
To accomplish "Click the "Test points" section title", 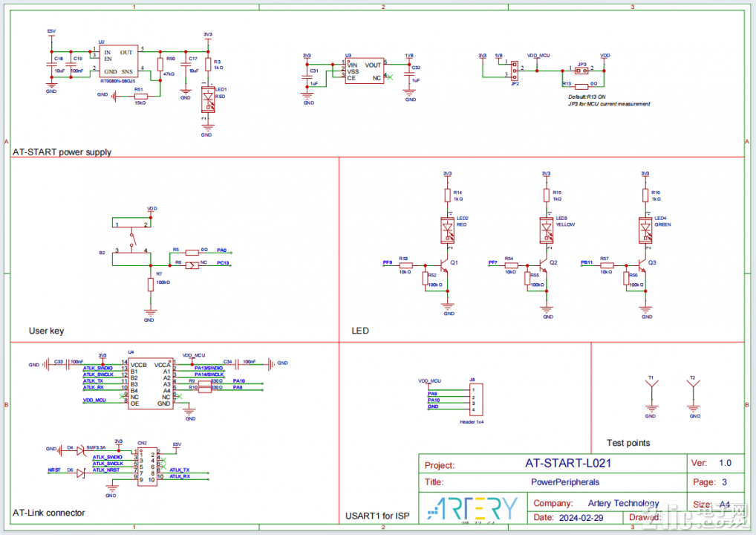I will coord(628,443).
